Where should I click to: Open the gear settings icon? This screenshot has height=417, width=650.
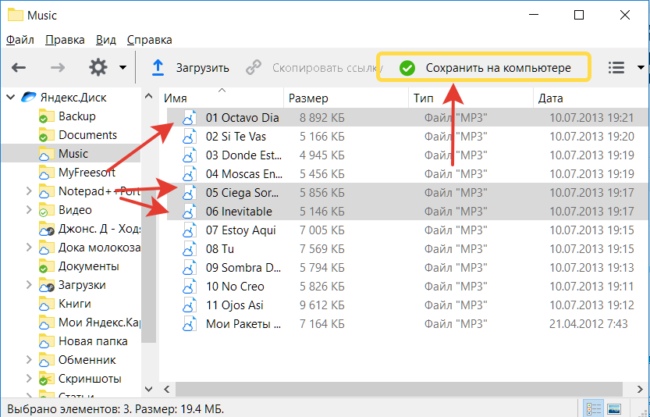(x=98, y=67)
